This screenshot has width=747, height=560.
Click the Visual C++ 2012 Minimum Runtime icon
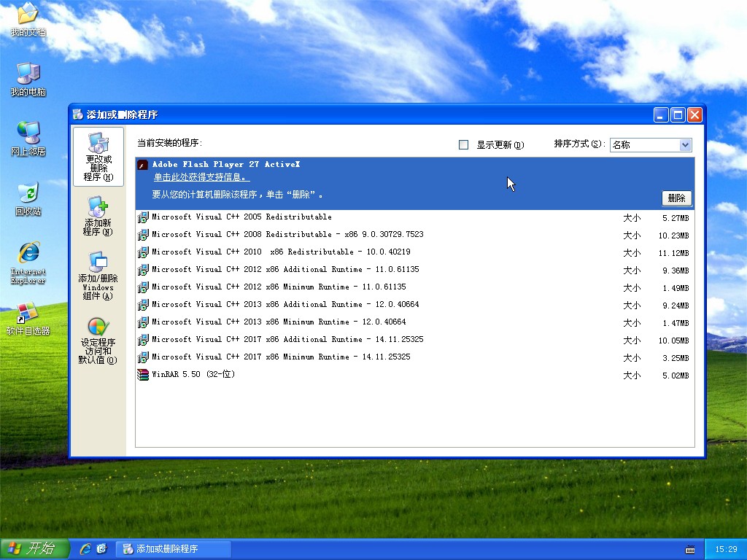coord(143,287)
